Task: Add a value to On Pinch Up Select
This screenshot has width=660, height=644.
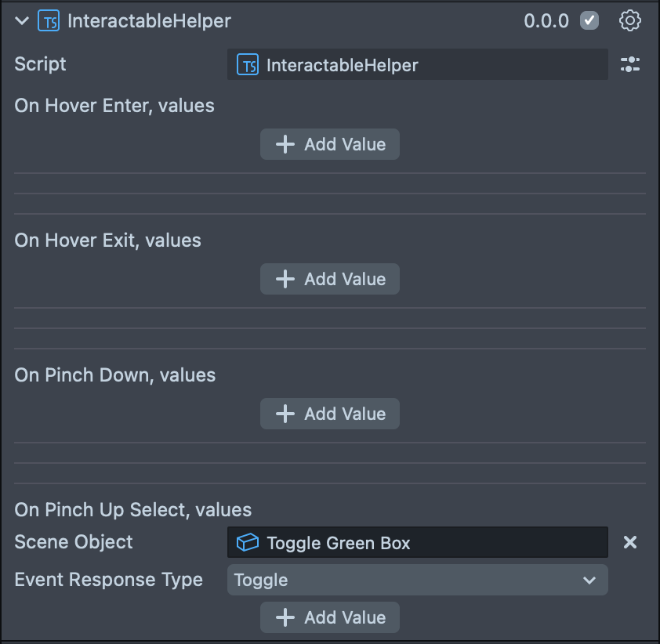Action: [x=330, y=617]
